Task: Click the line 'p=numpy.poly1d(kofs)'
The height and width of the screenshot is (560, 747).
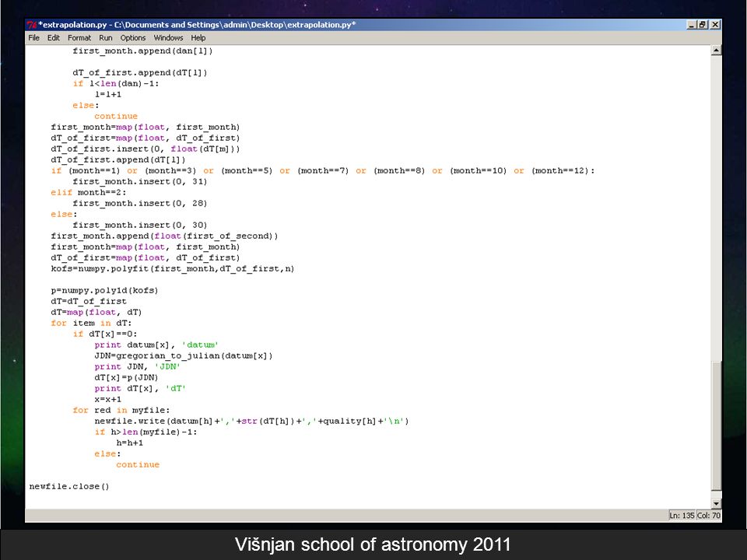Action: [x=104, y=290]
